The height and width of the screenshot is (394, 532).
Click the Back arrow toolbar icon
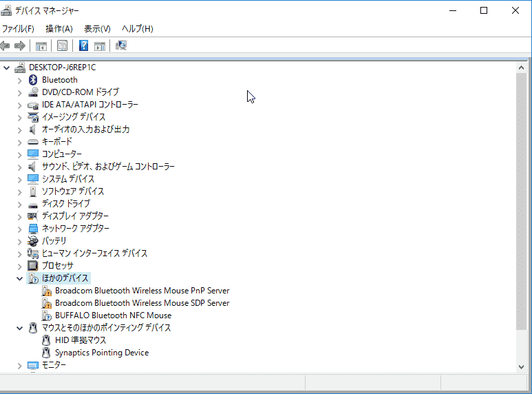click(x=5, y=45)
